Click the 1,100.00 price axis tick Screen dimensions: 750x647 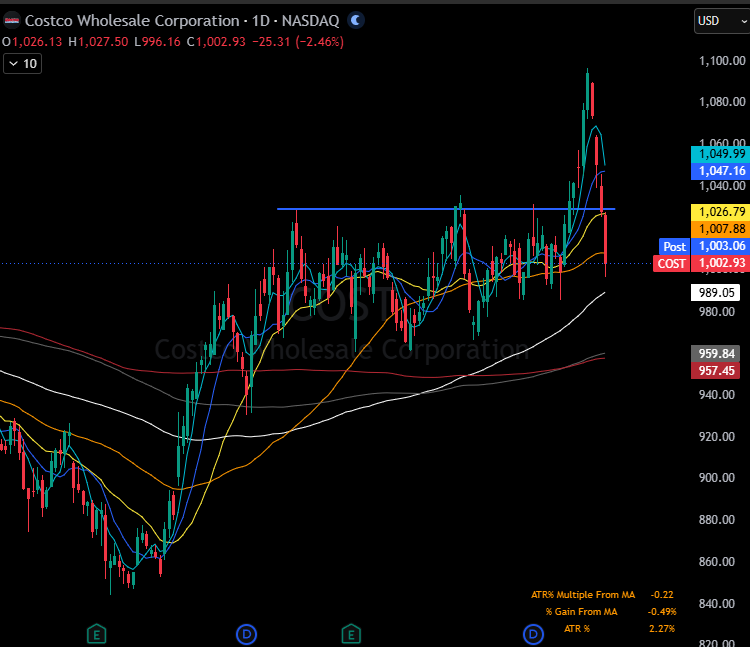point(722,61)
